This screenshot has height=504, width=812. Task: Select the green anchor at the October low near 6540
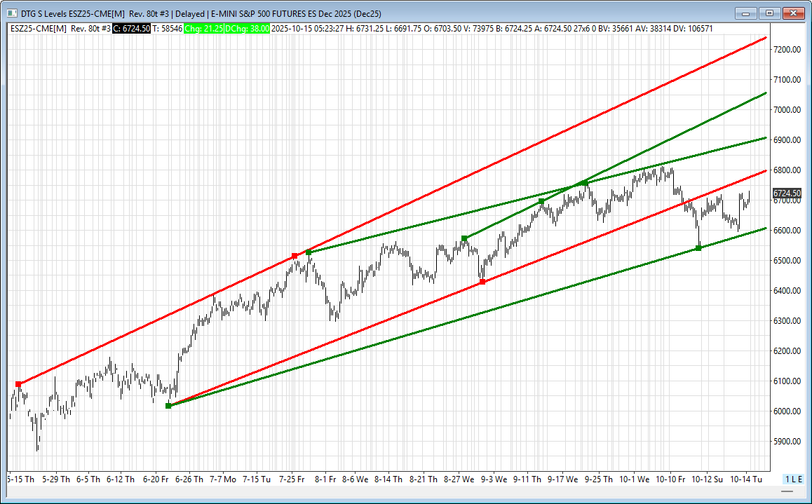pyautogui.click(x=698, y=248)
